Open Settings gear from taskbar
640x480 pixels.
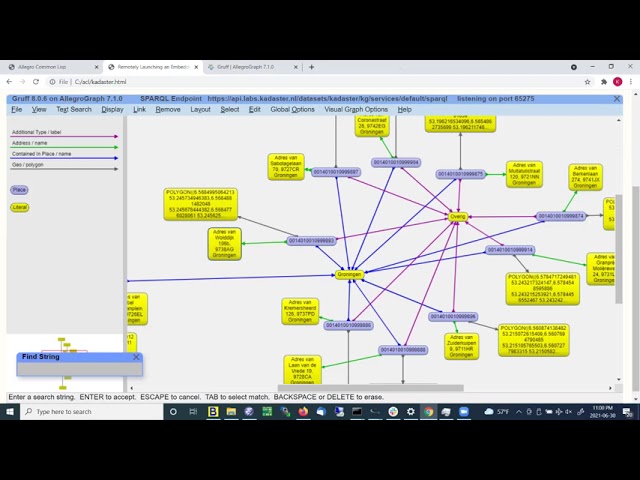pyautogui.click(x=411, y=412)
